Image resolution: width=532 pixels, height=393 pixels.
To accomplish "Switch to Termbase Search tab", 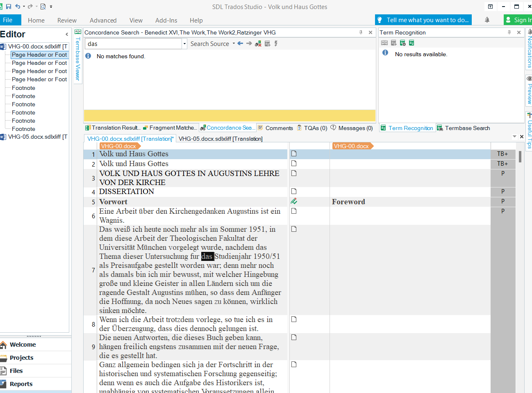I will point(464,128).
